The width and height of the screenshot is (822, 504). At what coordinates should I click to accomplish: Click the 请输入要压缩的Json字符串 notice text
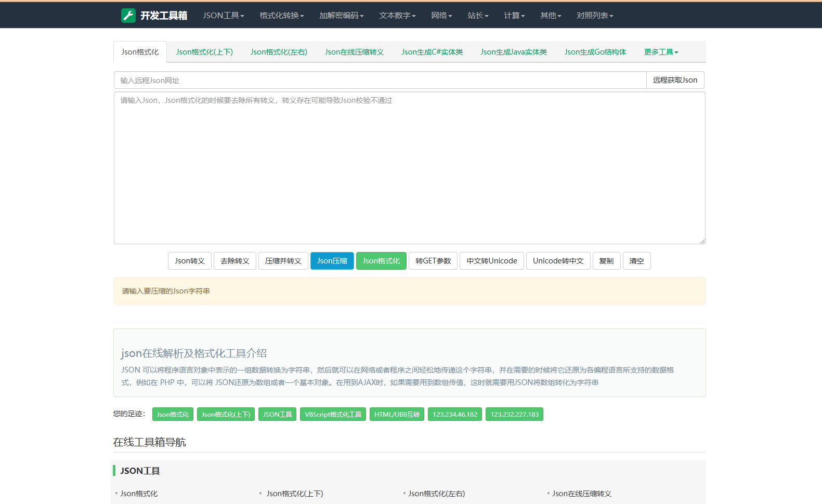(x=166, y=291)
